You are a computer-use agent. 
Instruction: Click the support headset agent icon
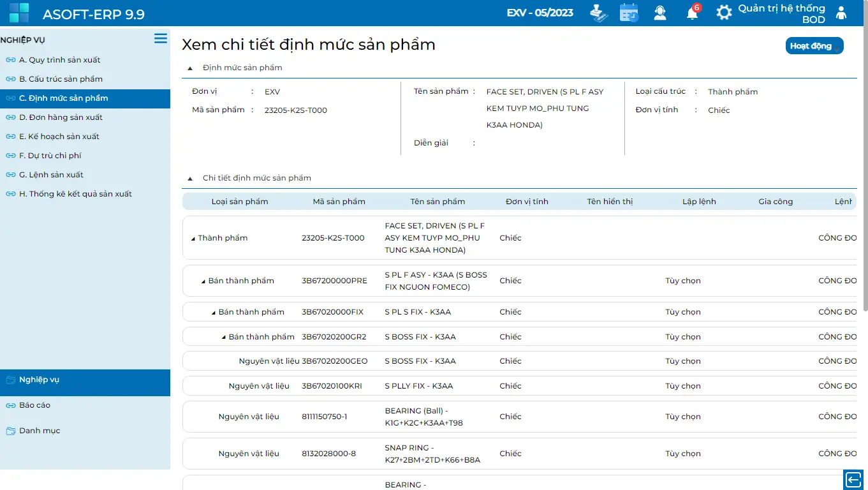pyautogui.click(x=660, y=13)
